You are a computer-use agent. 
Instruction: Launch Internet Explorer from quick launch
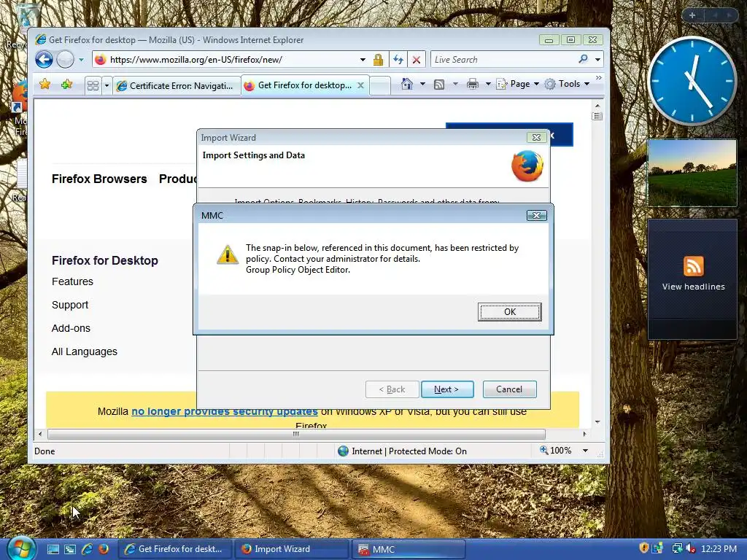coord(87,549)
